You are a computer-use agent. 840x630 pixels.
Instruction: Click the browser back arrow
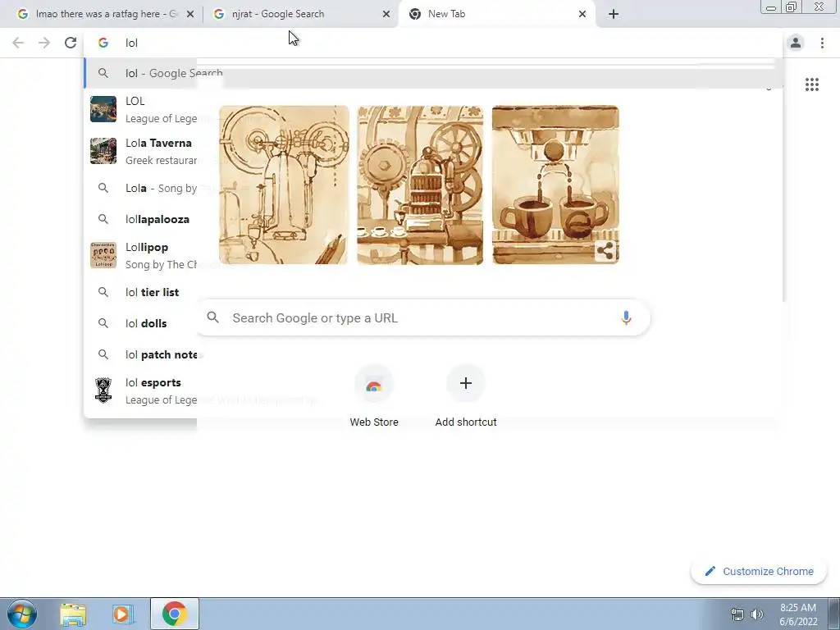coord(18,43)
